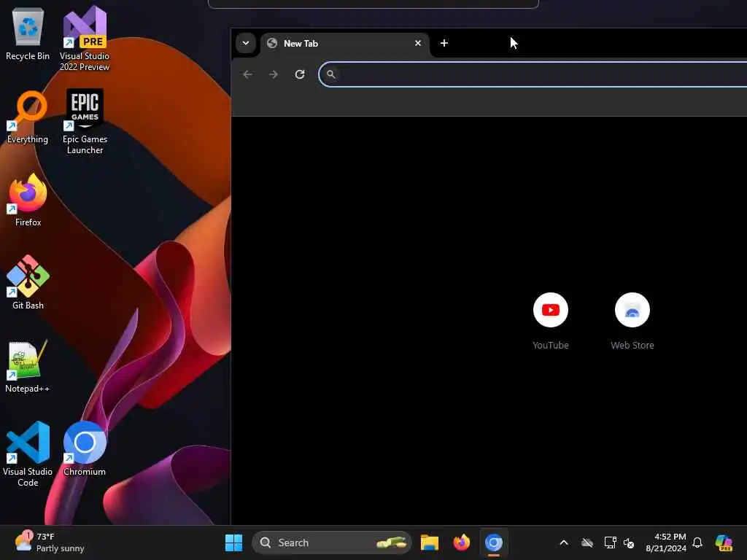Screen dimensions: 747x560
Task: Select the Notepad++ desktop icon
Action: click(28, 367)
